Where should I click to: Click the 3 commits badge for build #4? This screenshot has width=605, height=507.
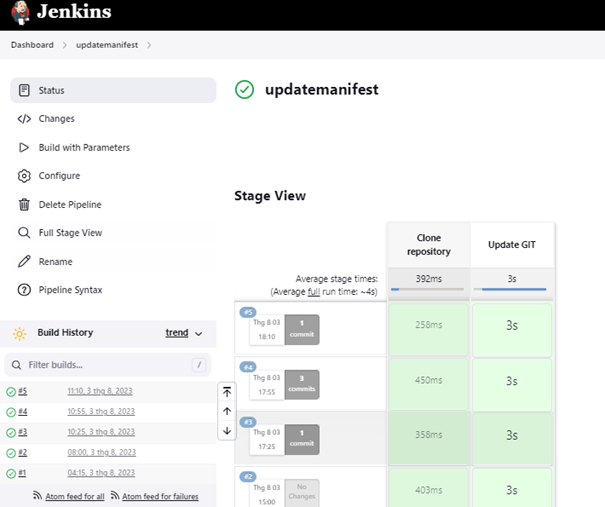point(302,384)
